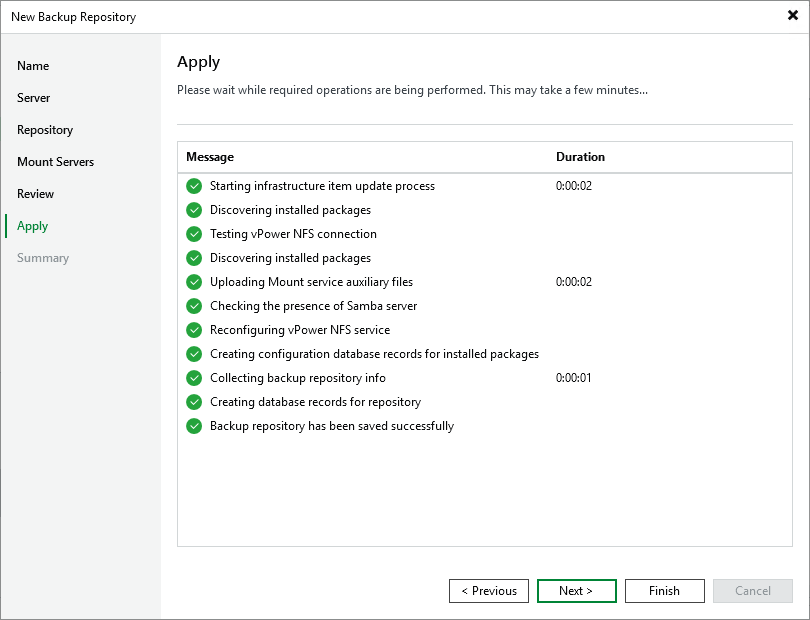This screenshot has width=810, height=620.
Task: Sort log by Message column header
Action: point(210,157)
